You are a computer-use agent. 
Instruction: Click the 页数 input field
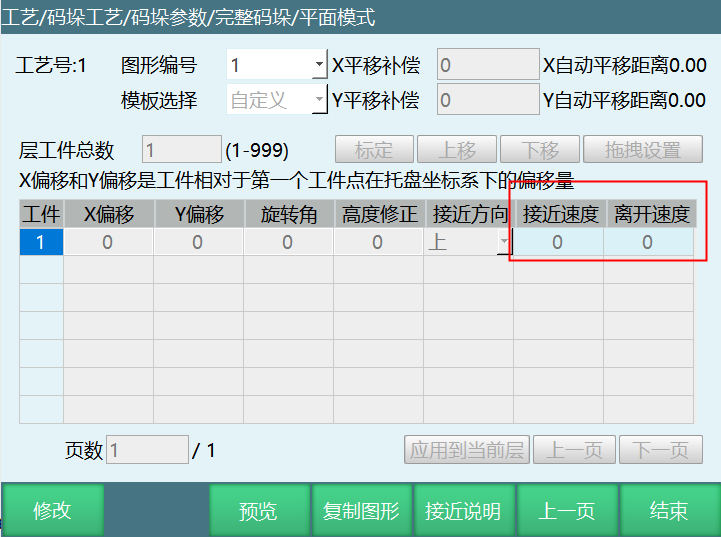(x=147, y=450)
